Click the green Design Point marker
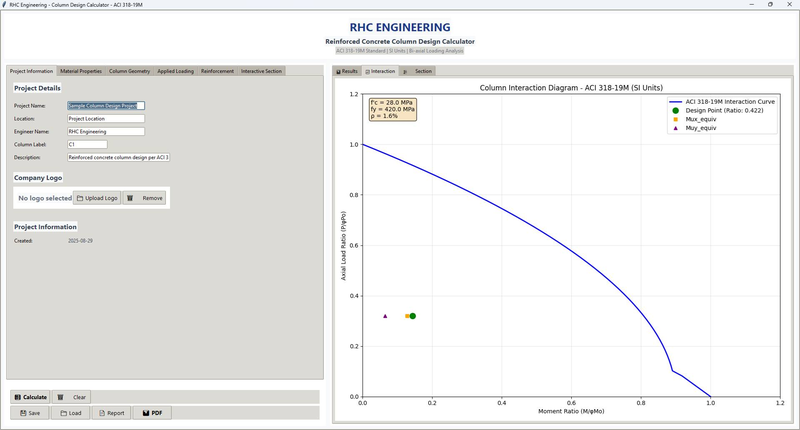 point(413,316)
